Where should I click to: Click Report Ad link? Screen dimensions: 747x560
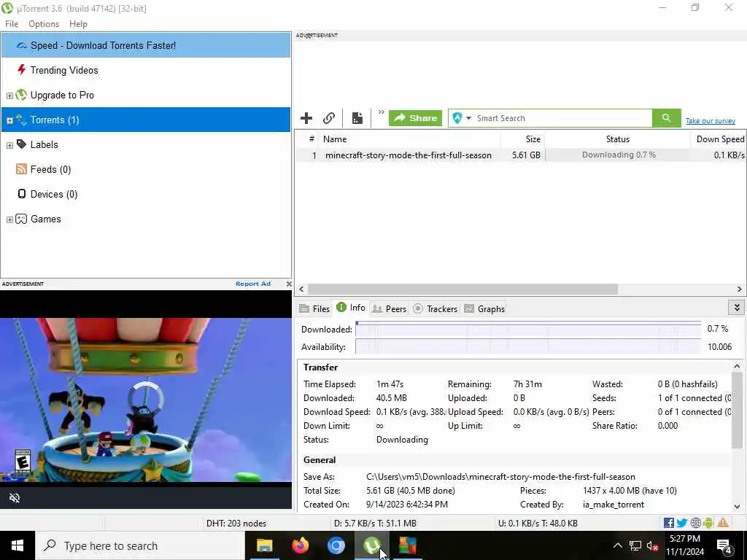[253, 284]
